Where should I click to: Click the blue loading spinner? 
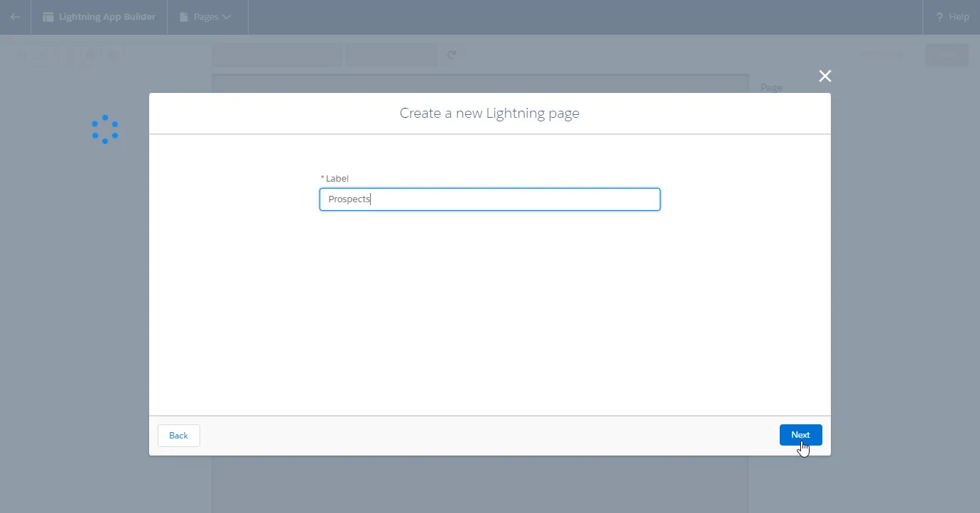click(x=105, y=129)
